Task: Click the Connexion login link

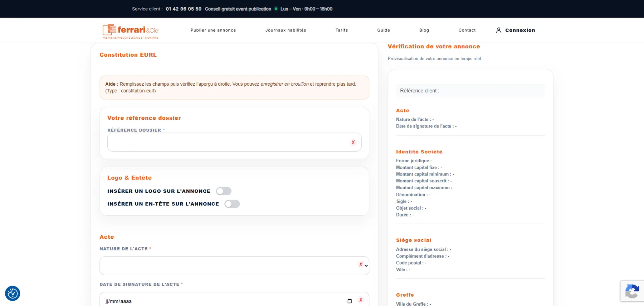Action: [520, 30]
